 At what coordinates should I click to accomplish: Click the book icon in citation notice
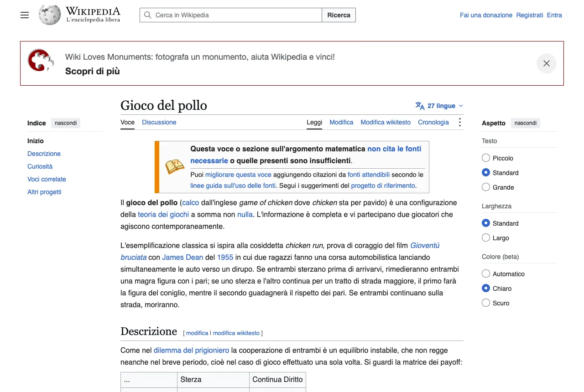[174, 167]
